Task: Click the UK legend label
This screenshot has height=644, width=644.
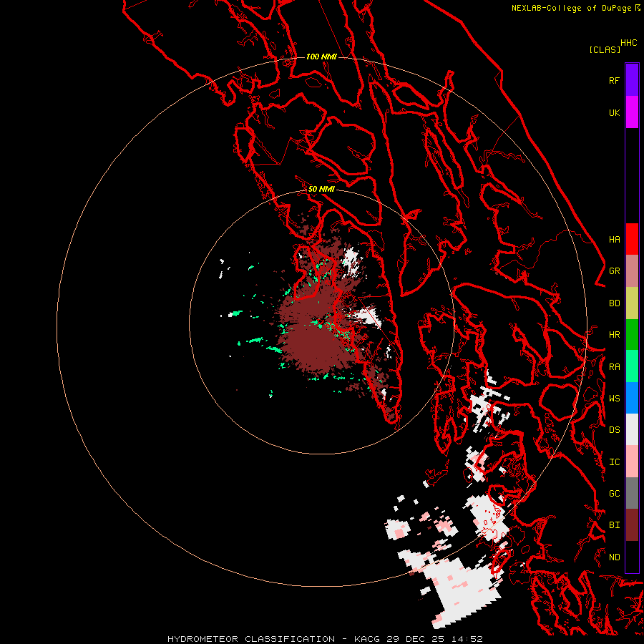Action: click(x=614, y=112)
